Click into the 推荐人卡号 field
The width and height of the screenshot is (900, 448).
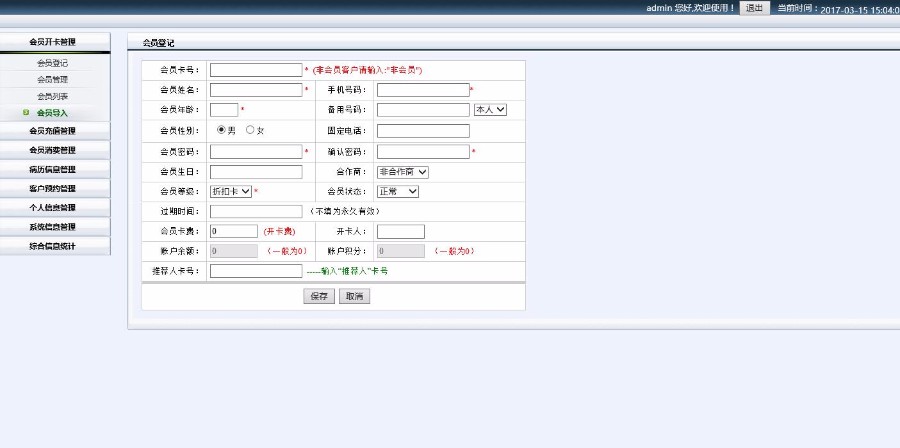pyautogui.click(x=256, y=271)
